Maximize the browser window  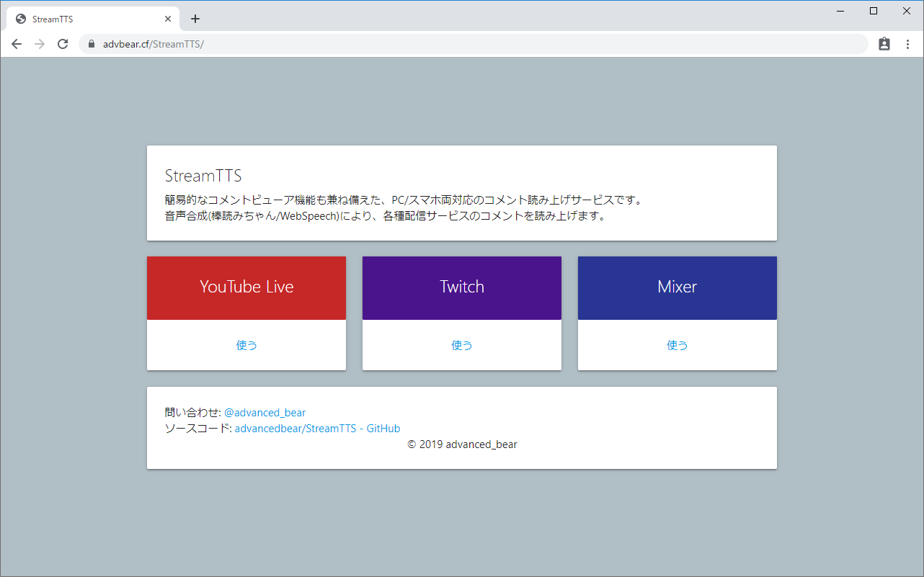pos(874,11)
